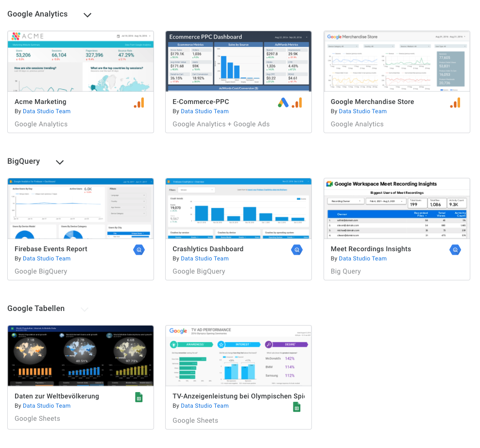Open Data Studio Team link under E-Commerce-PPC
480x448 pixels.
coord(205,111)
